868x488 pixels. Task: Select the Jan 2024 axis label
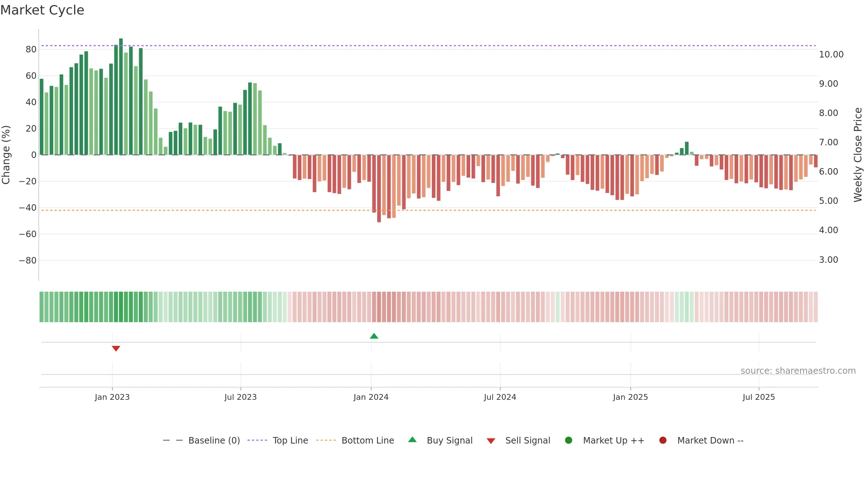371,397
